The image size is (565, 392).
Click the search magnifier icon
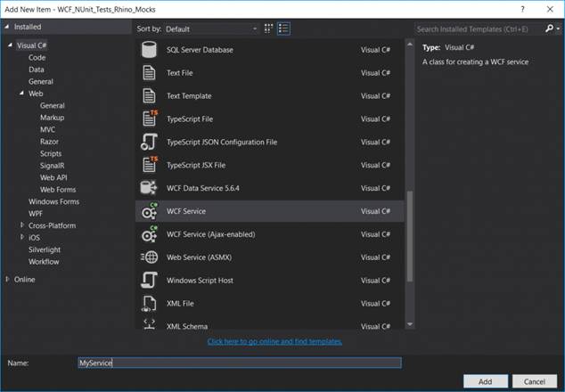(x=549, y=29)
